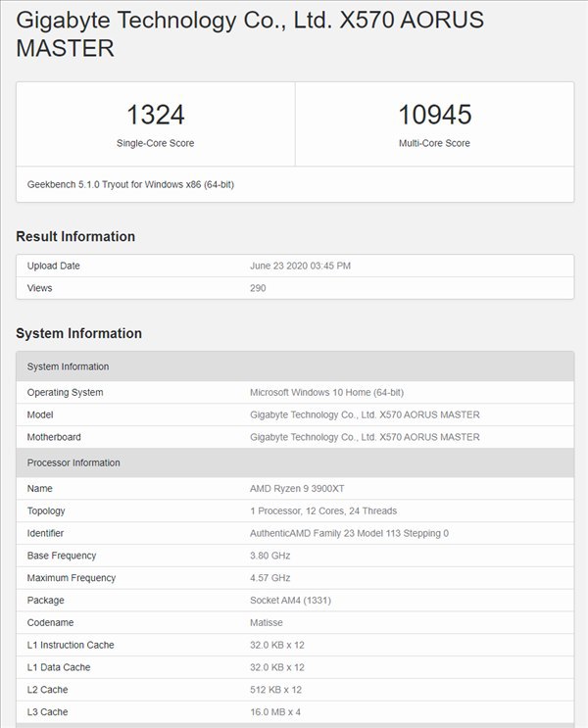This screenshot has height=728, width=588.
Task: Click the 'Identifier' row label
Action: [x=45, y=533]
